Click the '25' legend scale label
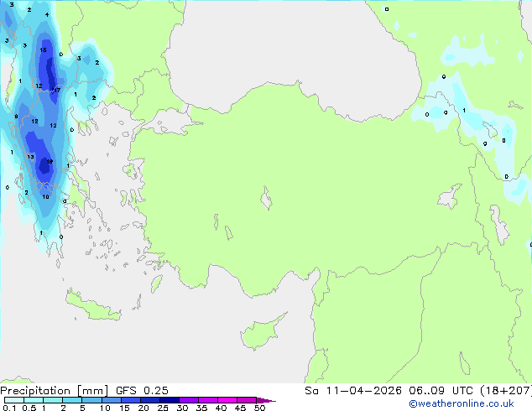532x411 pixels. [x=163, y=408]
